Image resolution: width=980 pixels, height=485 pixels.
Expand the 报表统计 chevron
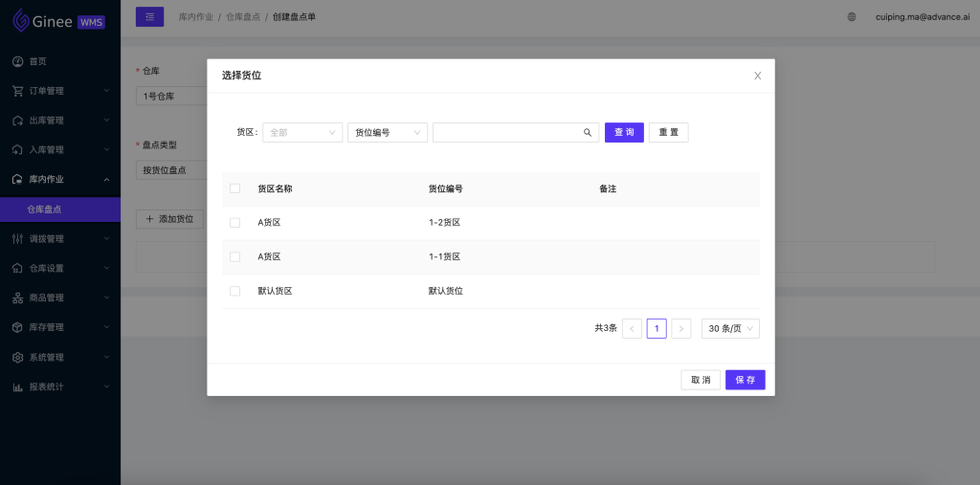point(106,386)
